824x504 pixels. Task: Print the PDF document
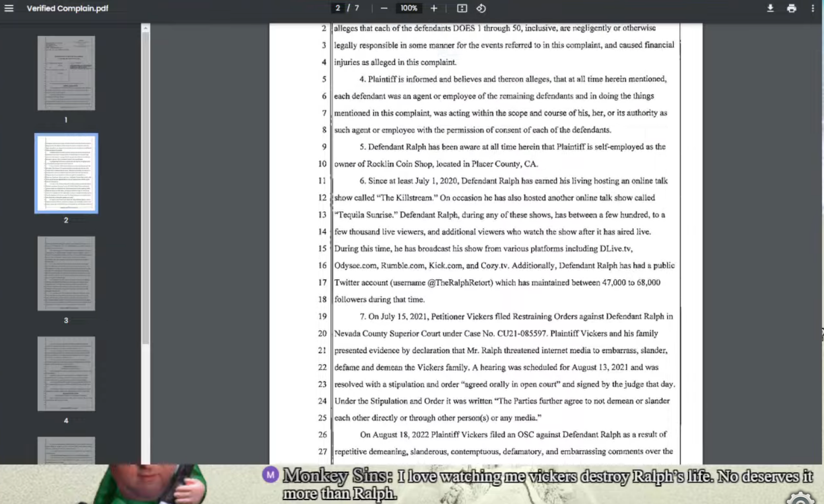pyautogui.click(x=791, y=8)
